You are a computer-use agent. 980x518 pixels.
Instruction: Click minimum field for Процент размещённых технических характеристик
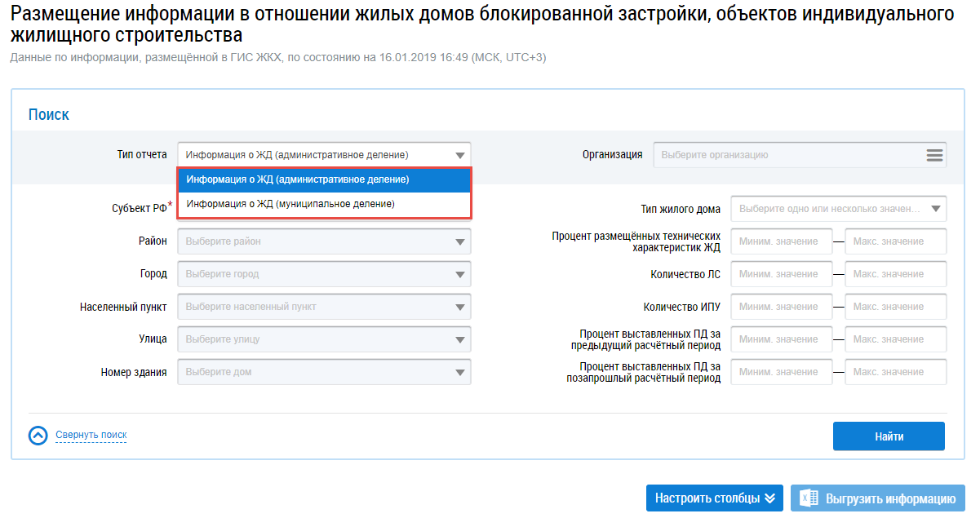point(781,241)
